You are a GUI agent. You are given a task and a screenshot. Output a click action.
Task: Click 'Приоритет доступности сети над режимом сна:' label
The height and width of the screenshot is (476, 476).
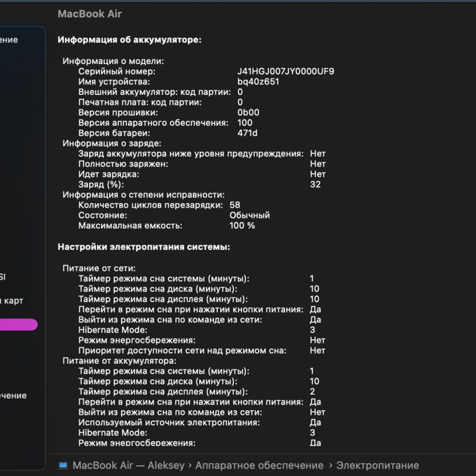pyautogui.click(x=182, y=350)
